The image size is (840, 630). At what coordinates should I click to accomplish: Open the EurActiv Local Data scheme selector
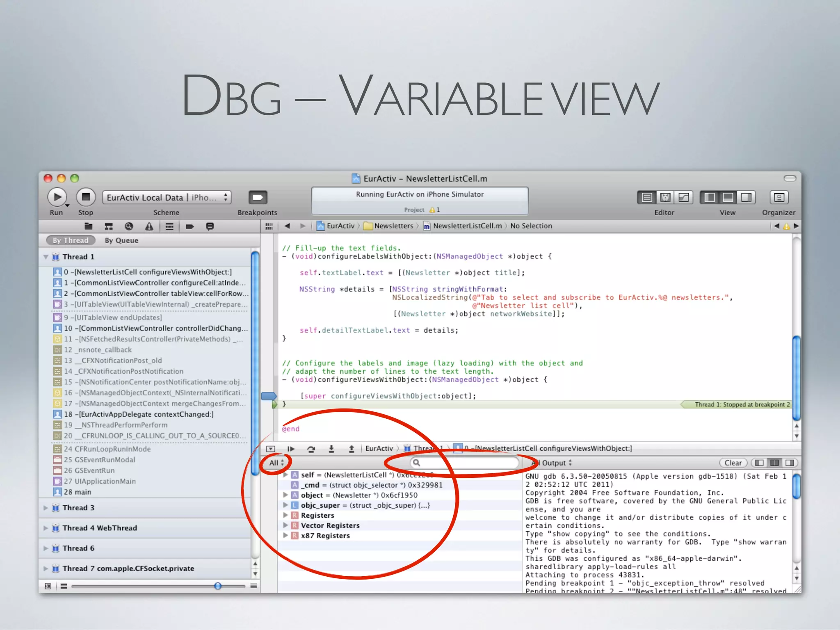[167, 198]
